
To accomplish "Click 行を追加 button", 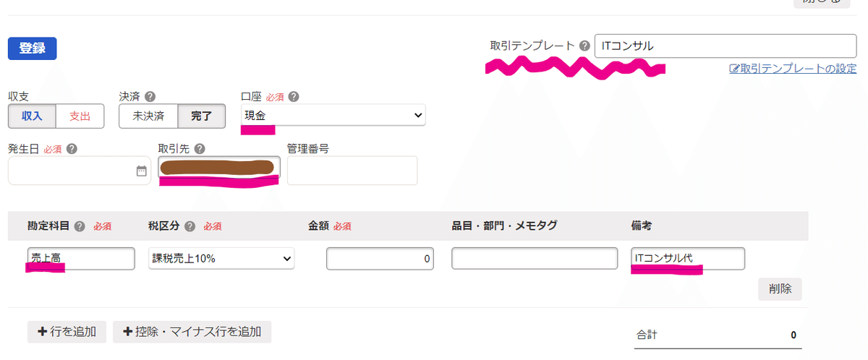I will (x=67, y=332).
